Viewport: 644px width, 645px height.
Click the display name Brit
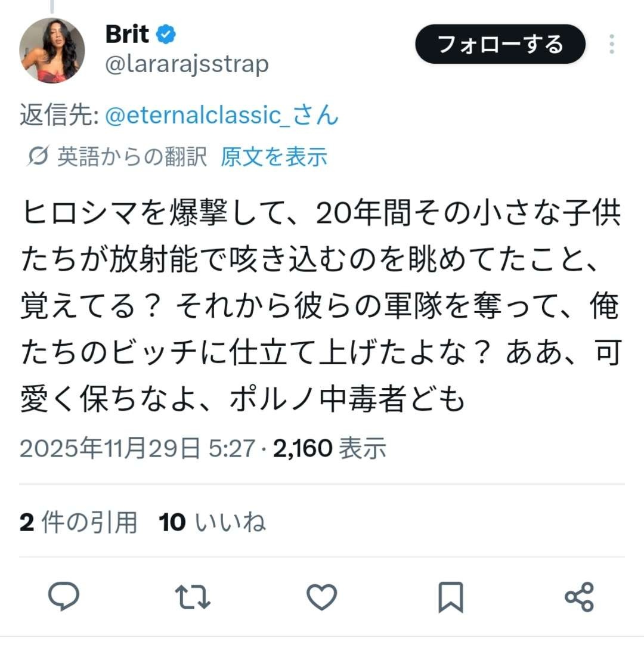[127, 34]
